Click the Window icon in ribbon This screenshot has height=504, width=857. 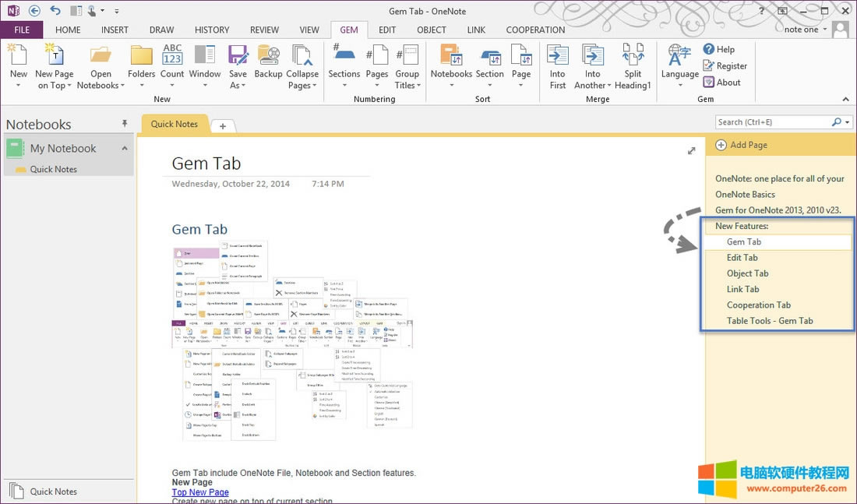coord(205,56)
